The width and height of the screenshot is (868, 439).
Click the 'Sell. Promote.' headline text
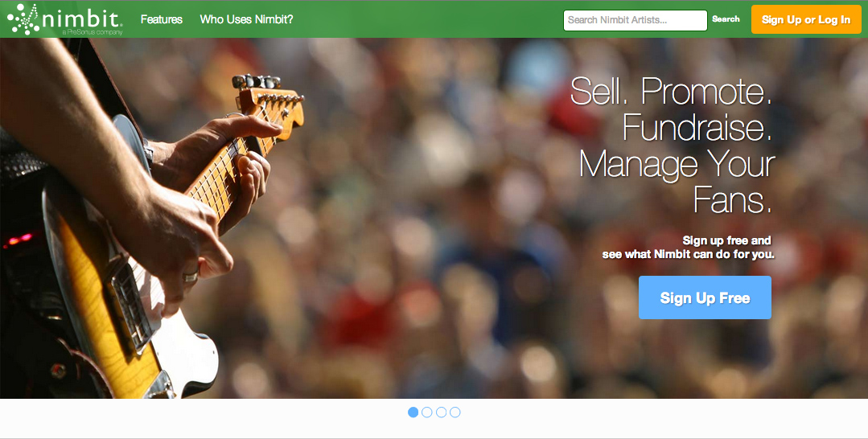671,91
